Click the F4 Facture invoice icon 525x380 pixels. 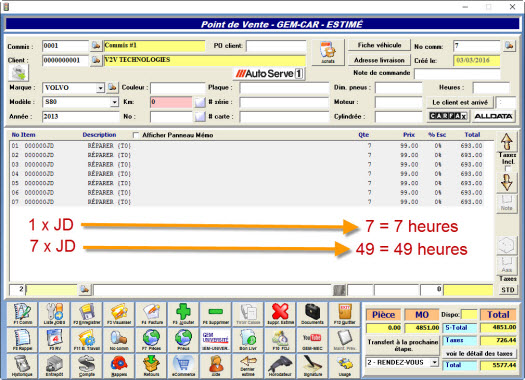click(151, 314)
